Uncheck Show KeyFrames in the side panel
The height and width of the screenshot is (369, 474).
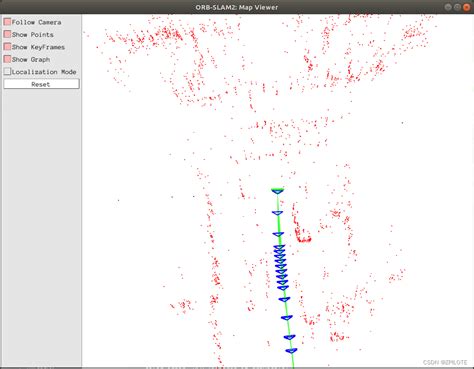click(x=7, y=47)
